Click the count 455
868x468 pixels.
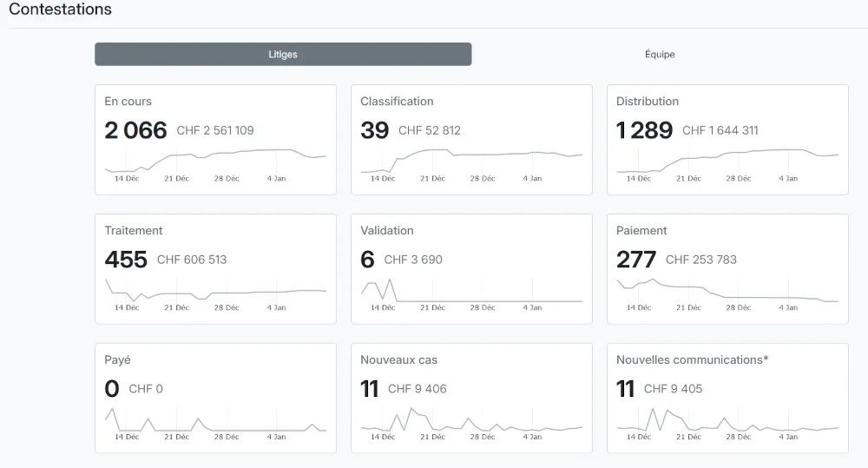point(126,260)
